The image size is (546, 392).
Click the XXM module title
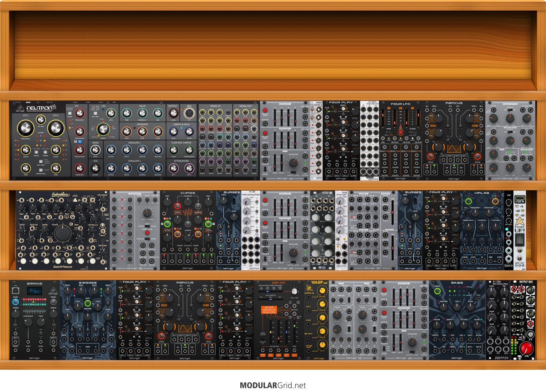tap(325, 193)
